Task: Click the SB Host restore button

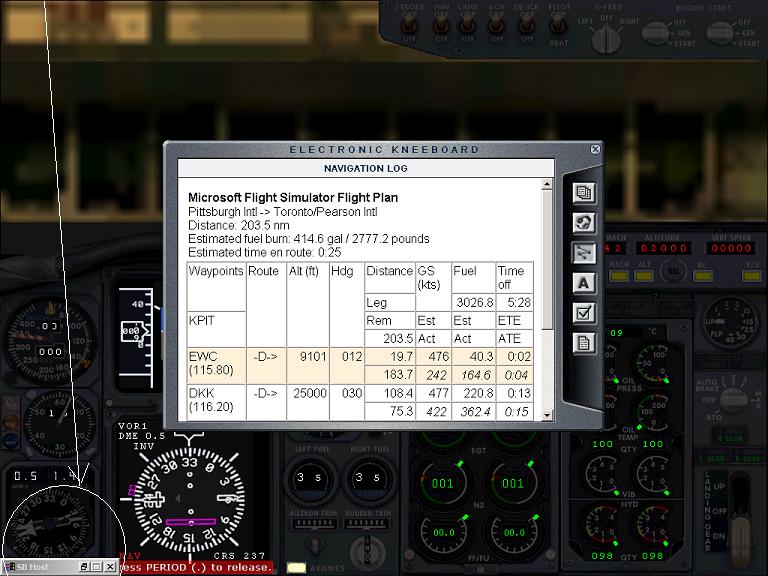Action: pos(84,567)
